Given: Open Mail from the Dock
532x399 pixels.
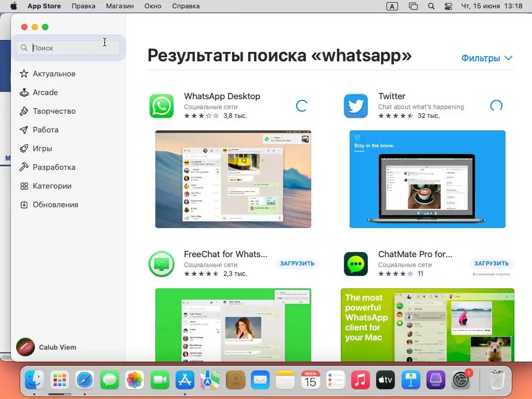Looking at the screenshot, I should point(260,379).
